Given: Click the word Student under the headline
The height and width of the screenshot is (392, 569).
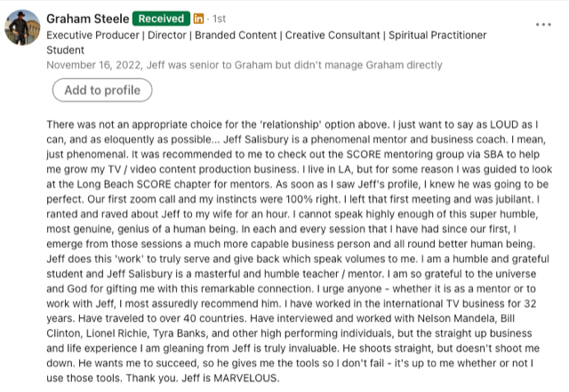Looking at the screenshot, I should (65, 50).
